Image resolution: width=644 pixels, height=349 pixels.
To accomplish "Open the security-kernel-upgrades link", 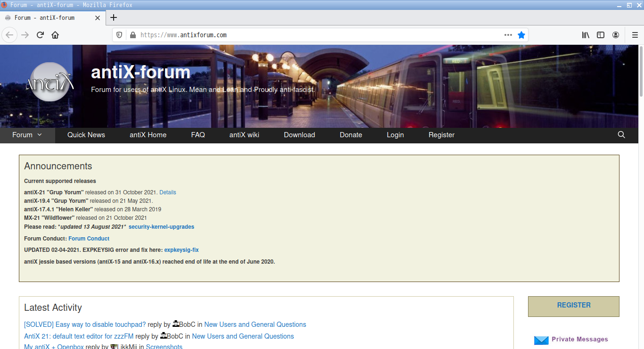I will (x=161, y=227).
